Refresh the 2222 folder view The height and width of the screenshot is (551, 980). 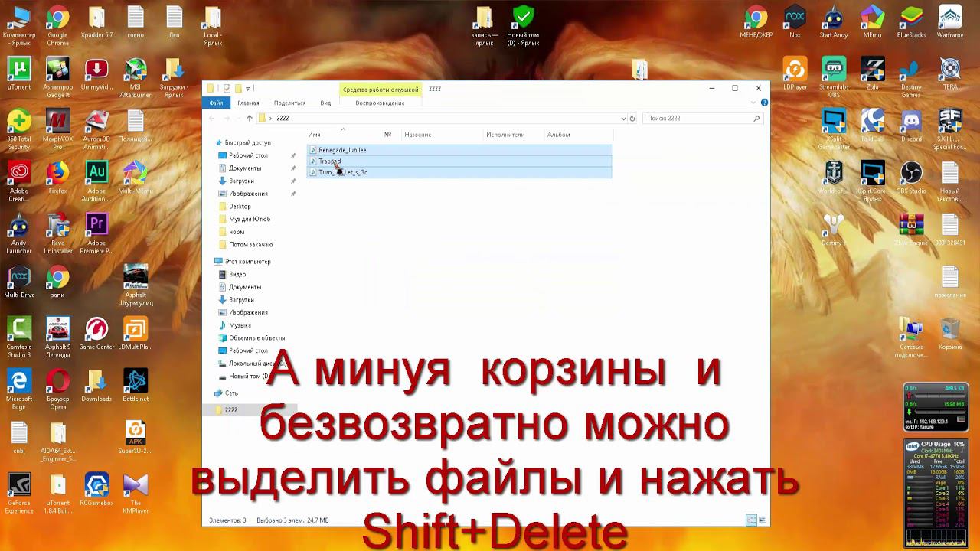point(632,119)
